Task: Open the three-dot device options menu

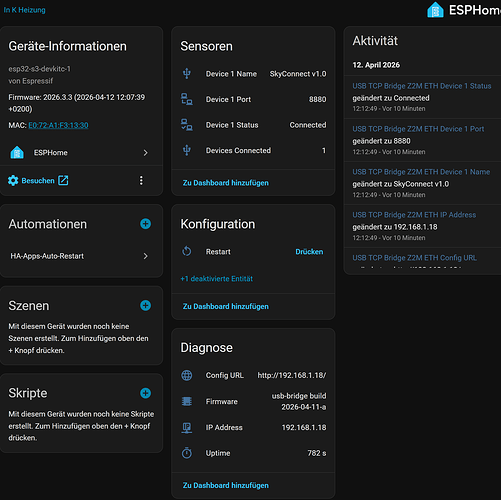Action: coord(141,180)
